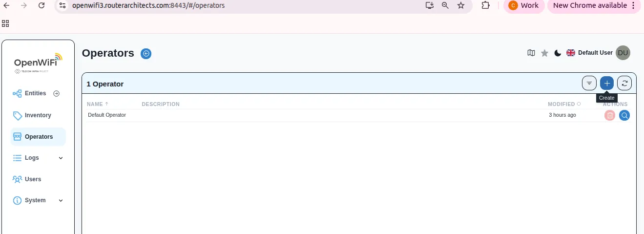The width and height of the screenshot is (644, 234).
Task: Open the table column filter button
Action: (589, 84)
